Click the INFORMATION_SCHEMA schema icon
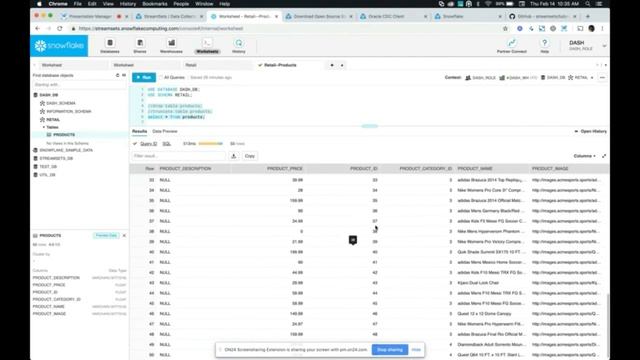The width and height of the screenshot is (640, 360). [42, 111]
